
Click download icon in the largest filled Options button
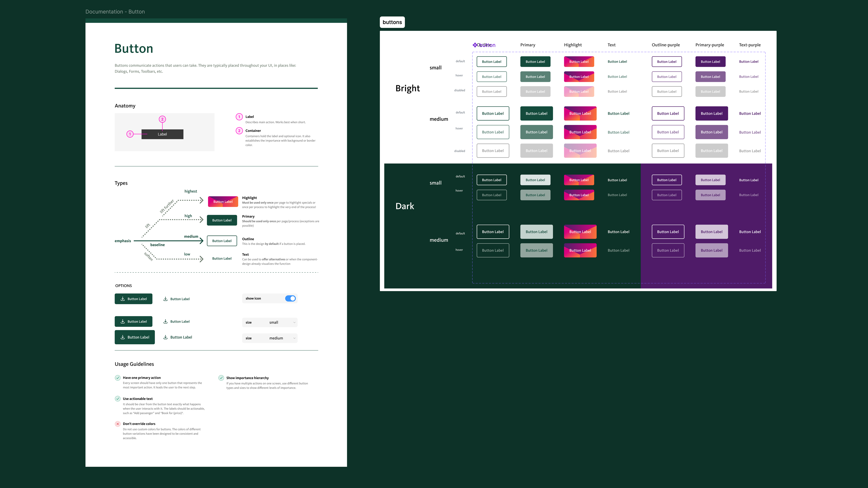pos(123,337)
